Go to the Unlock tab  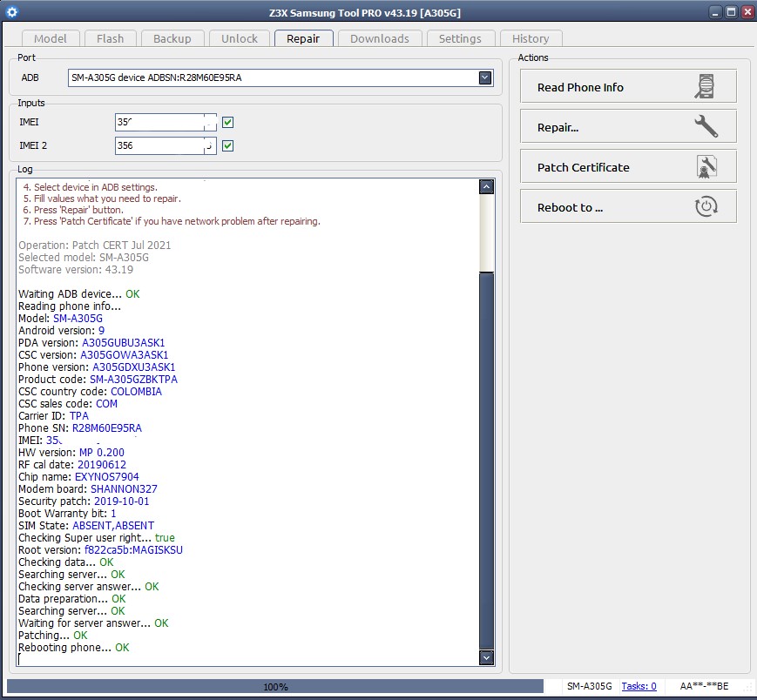[x=240, y=38]
